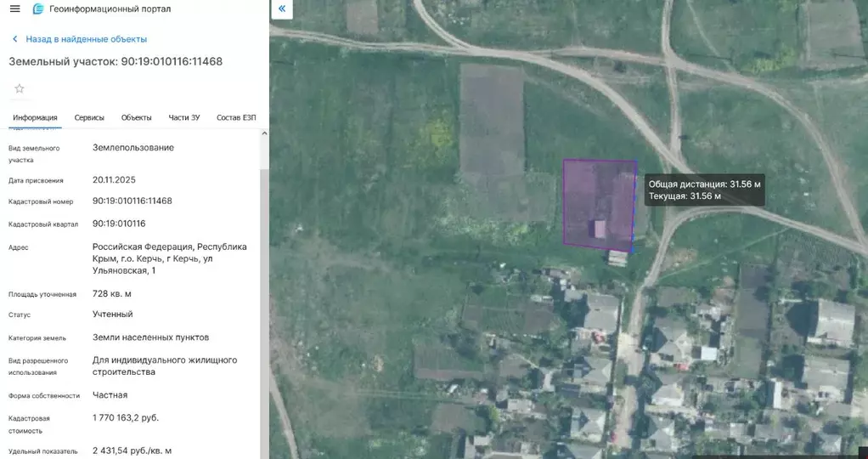Viewport: 868px width, 459px height.
Task: Click the Геоинформационный портал logo icon
Action: [x=37, y=8]
